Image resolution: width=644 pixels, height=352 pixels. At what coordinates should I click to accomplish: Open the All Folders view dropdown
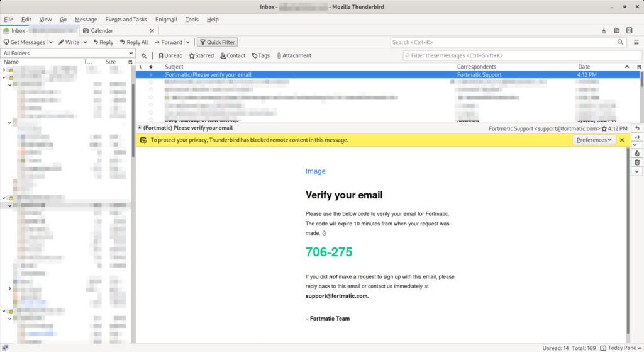click(67, 53)
